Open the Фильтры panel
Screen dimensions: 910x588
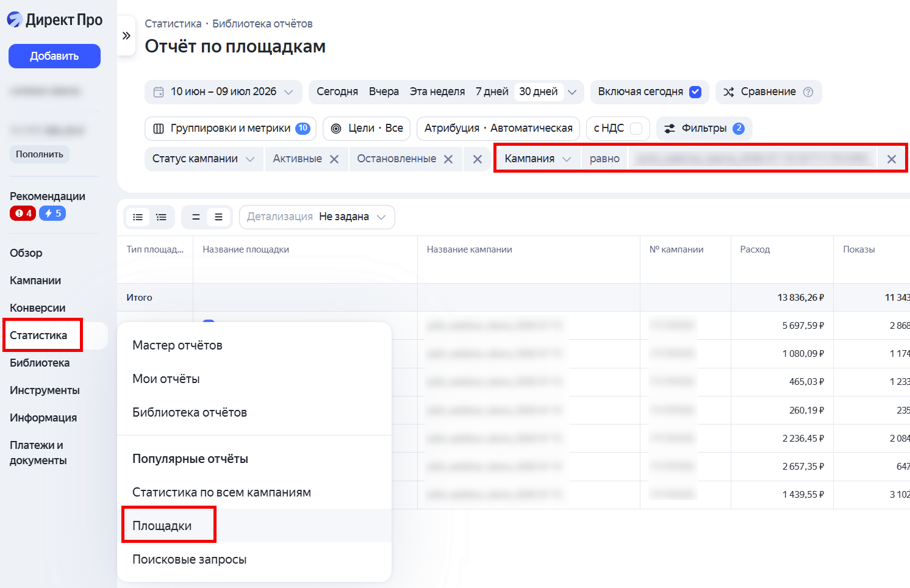(704, 129)
